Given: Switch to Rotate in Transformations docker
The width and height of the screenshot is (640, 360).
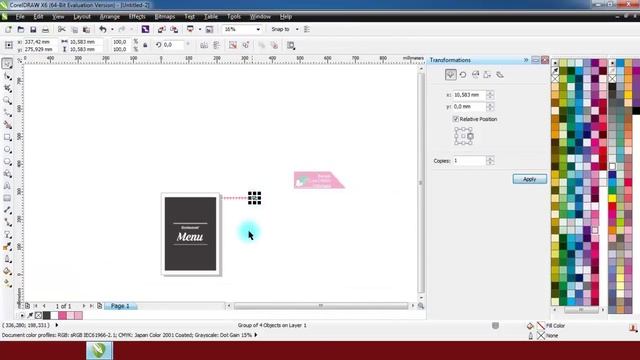Looking at the screenshot, I should tap(463, 75).
